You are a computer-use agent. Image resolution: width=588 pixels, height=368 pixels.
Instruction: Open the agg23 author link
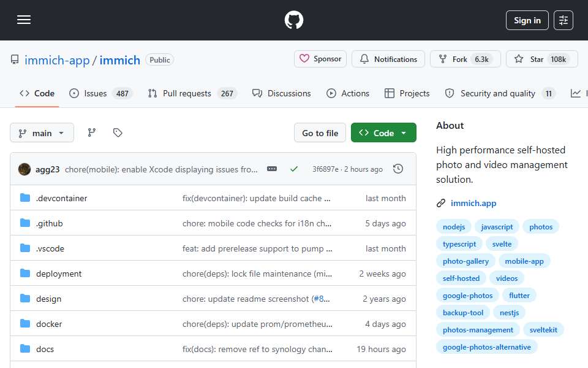click(x=47, y=170)
